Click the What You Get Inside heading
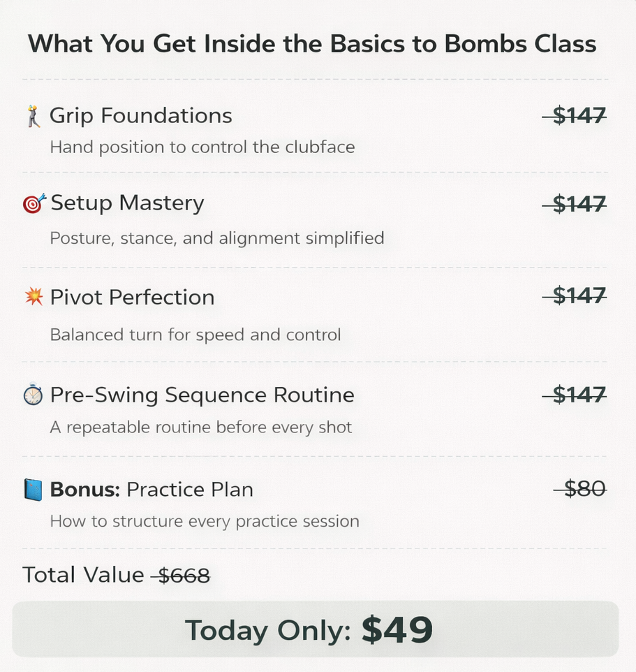 [x=312, y=44]
